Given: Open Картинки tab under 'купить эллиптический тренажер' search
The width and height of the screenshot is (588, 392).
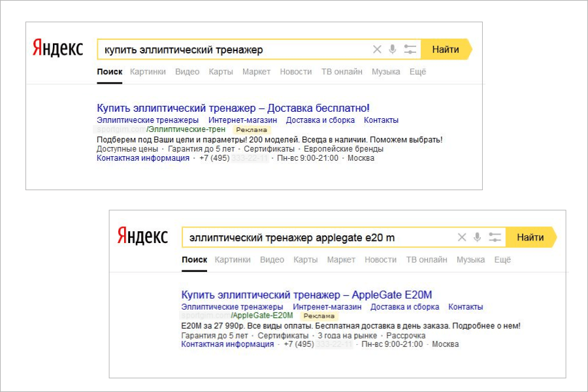Looking at the screenshot, I should [x=148, y=72].
